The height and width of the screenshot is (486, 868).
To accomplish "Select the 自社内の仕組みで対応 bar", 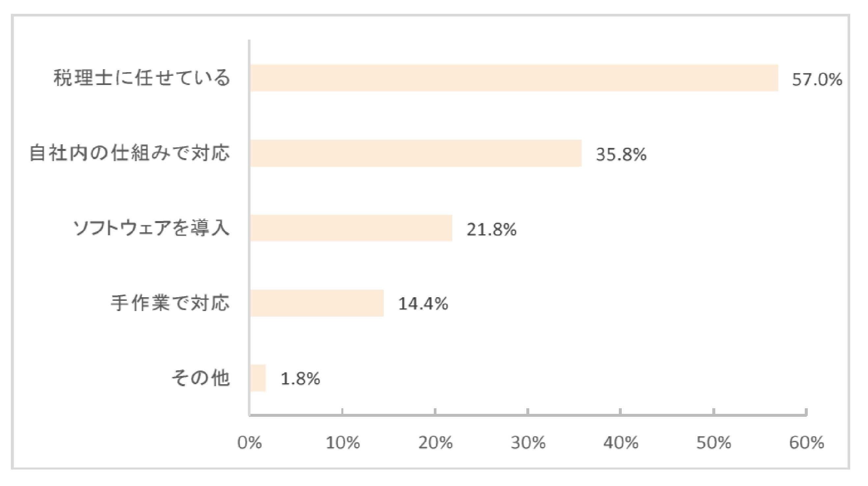I will point(415,153).
